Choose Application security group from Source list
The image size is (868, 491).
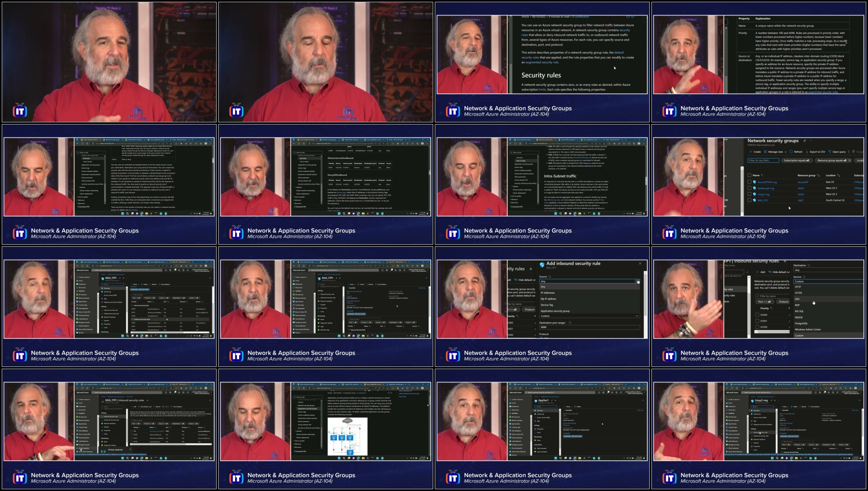click(x=555, y=311)
